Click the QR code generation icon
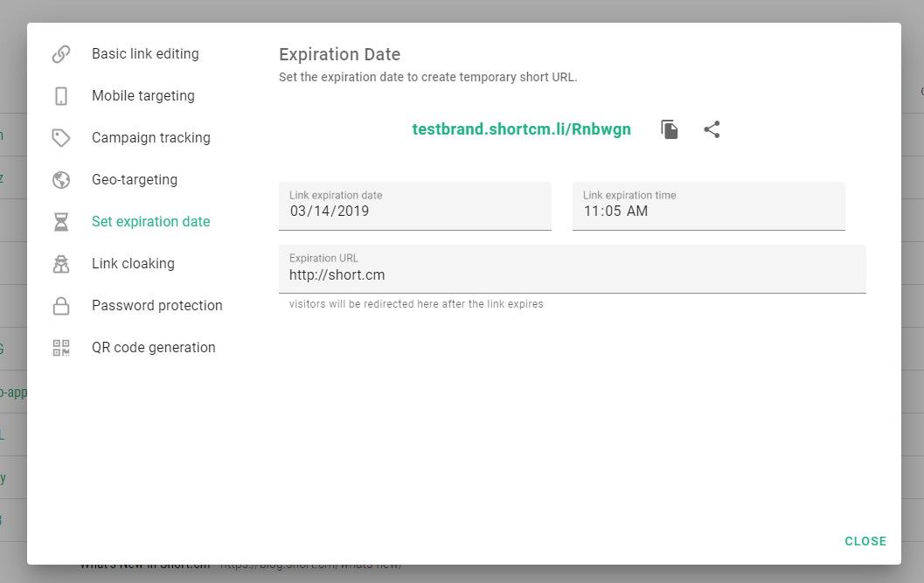 (x=60, y=347)
